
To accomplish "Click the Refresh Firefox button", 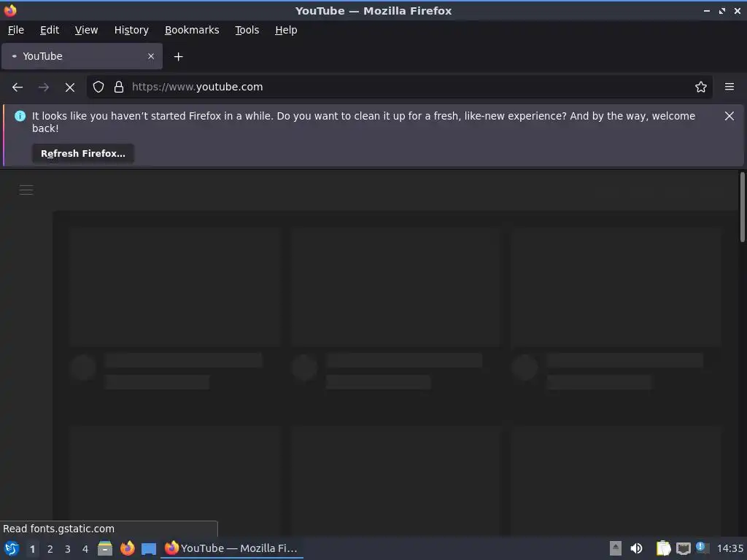I will click(83, 153).
